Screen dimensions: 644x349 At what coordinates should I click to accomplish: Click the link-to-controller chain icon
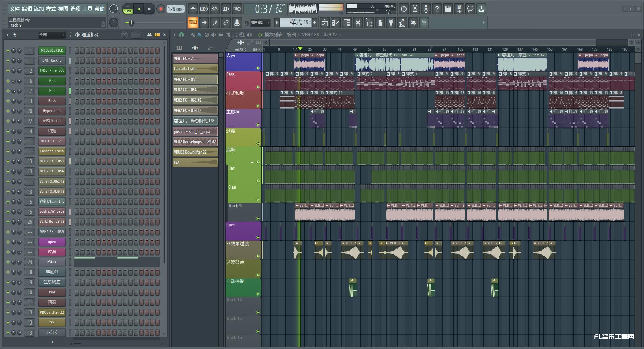tap(226, 23)
